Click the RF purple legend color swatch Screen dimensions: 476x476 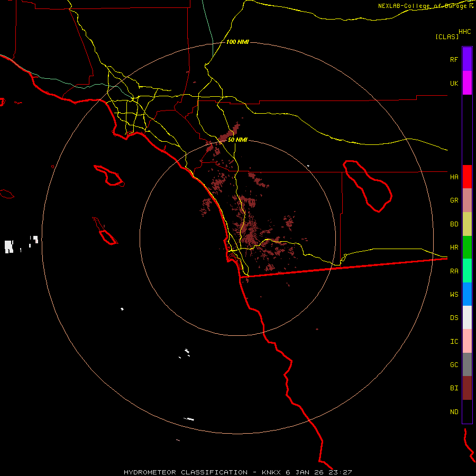point(467,59)
